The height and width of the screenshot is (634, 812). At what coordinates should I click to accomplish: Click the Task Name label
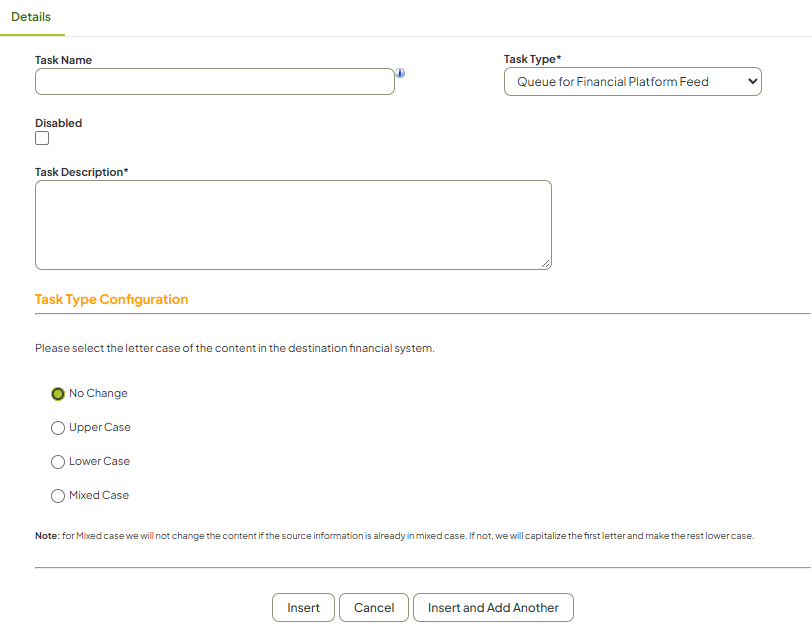tap(63, 60)
